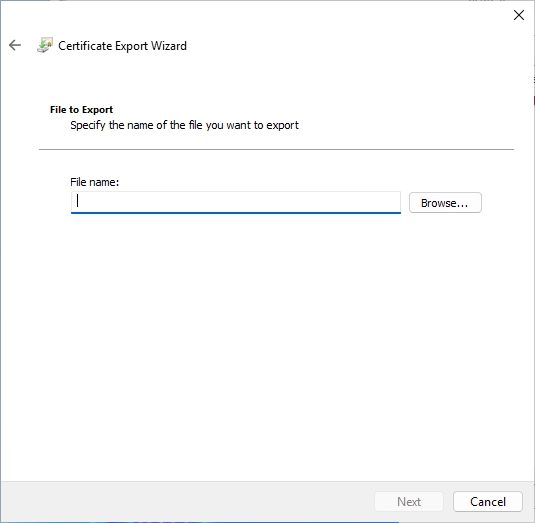Screen dimensions: 535x523
Task: Click the "Certificate Export Wizard" title text
Action: 122,46
